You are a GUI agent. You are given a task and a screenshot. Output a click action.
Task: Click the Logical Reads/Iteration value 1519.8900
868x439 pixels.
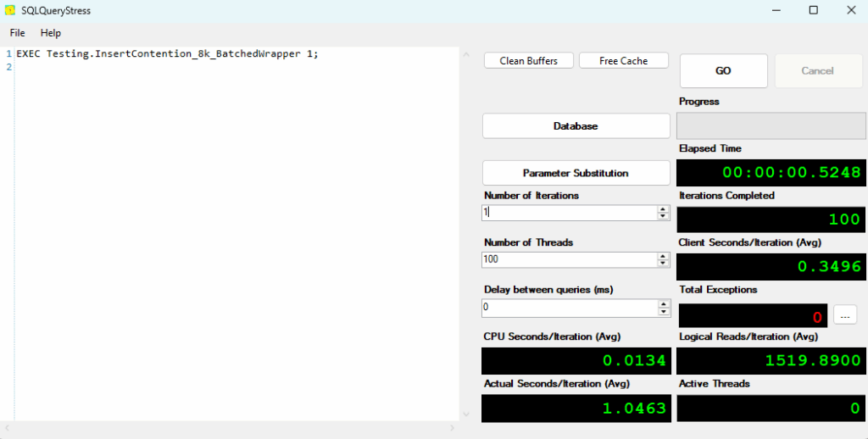pyautogui.click(x=813, y=361)
